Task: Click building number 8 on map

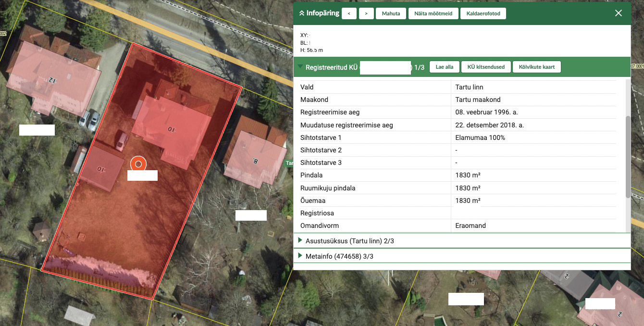Action: pos(255,161)
